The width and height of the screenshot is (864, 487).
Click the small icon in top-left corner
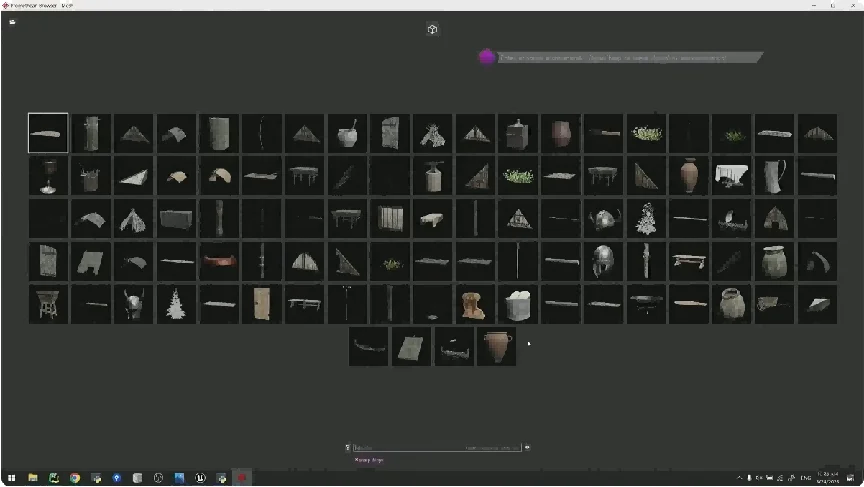click(x=12, y=21)
